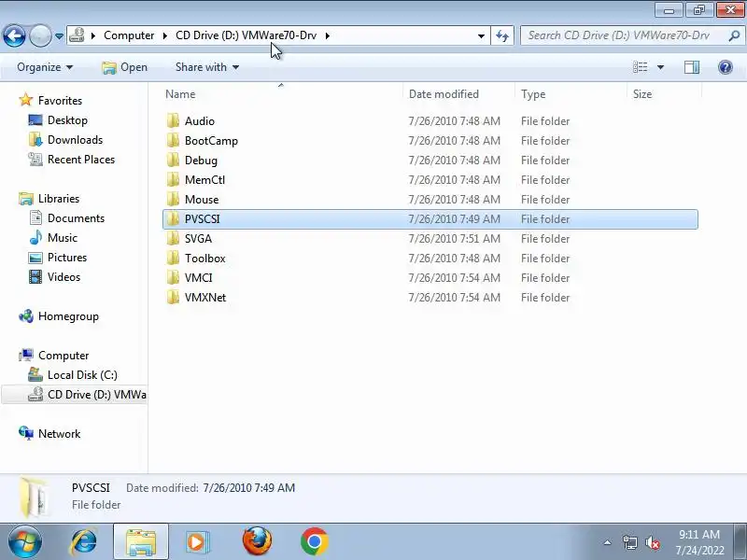
Task: Launch Google Chrome from taskbar
Action: [x=315, y=541]
